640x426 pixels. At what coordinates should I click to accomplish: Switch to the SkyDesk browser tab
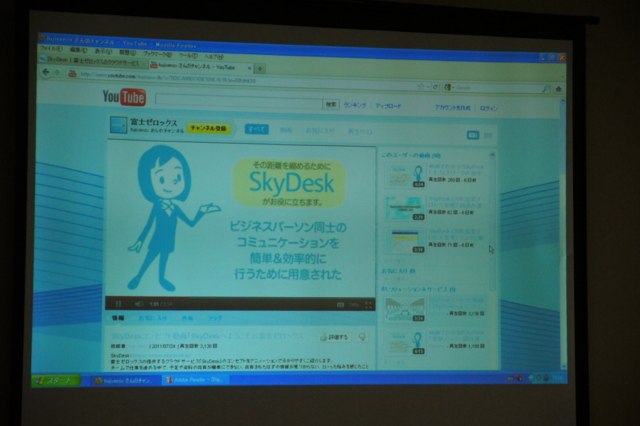tap(92, 61)
